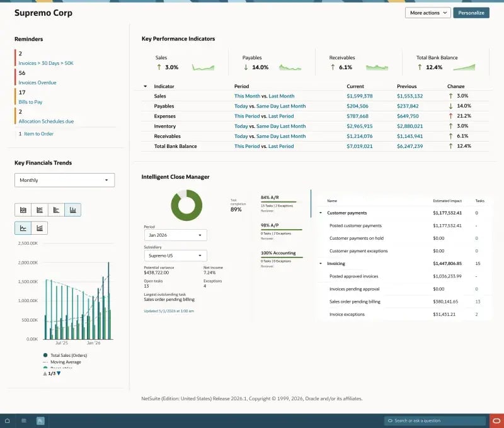Click Updated 5/1/2026 at 1:00 am timestamp
The height and width of the screenshot is (428, 504).
coord(169,311)
